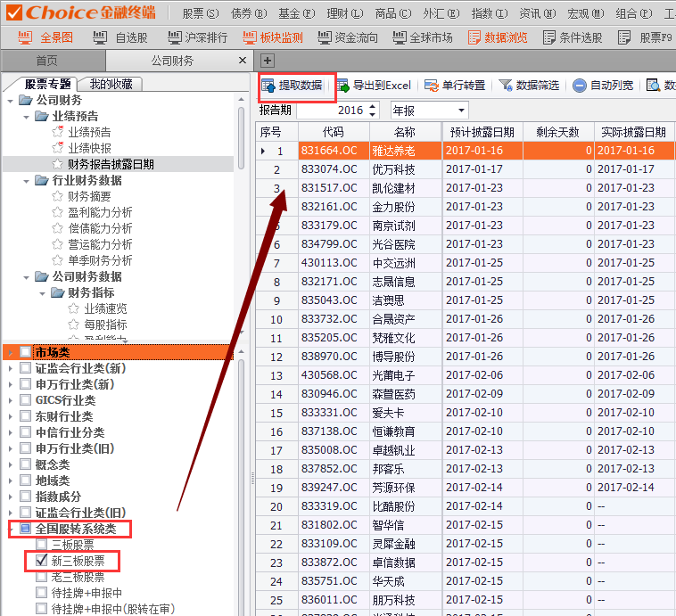Check the 老三板股票 checkbox
The height and width of the screenshot is (616, 676).
pyautogui.click(x=41, y=577)
